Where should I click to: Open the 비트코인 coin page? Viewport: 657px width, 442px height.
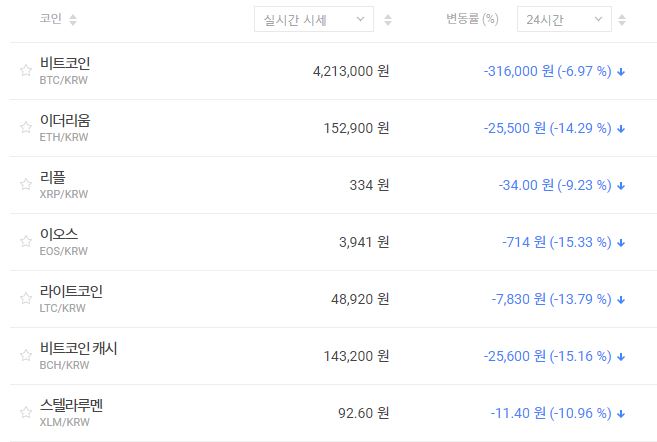click(65, 64)
